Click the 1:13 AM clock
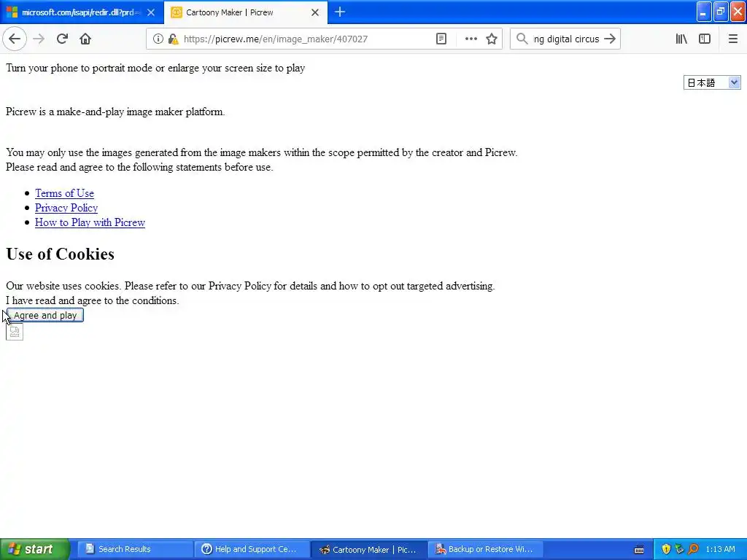The height and width of the screenshot is (560, 747). (x=720, y=549)
